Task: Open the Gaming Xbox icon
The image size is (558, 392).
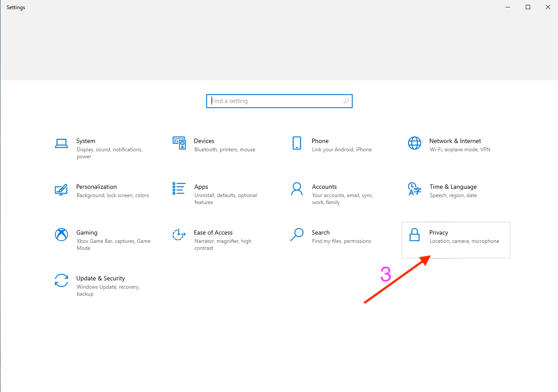Action: pos(61,235)
